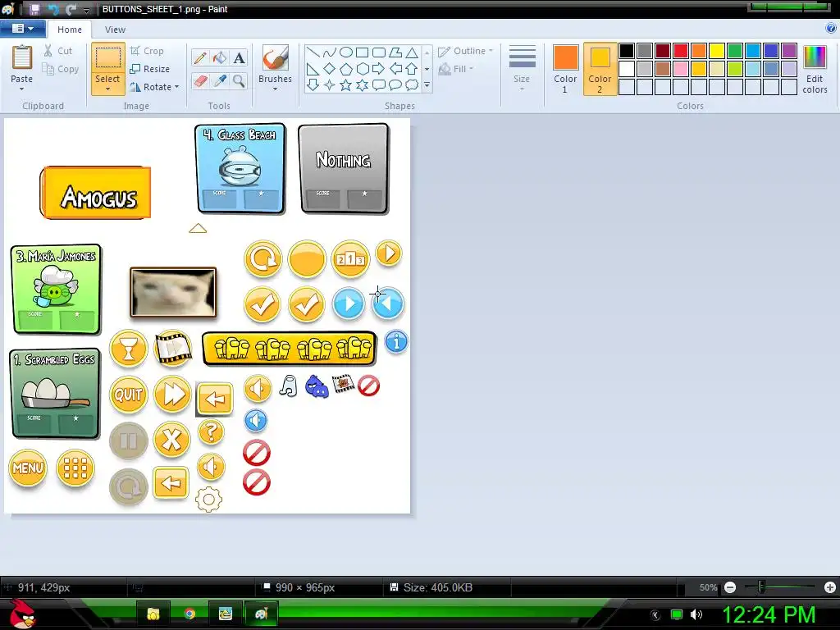Choose the Rounded rectangle shape
This screenshot has width=840, height=630.
(x=379, y=52)
